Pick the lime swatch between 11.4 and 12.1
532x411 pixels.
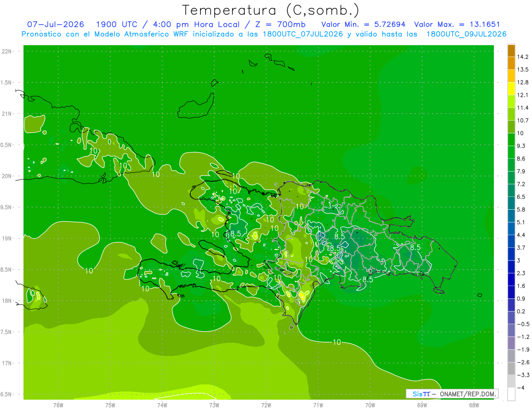point(511,102)
